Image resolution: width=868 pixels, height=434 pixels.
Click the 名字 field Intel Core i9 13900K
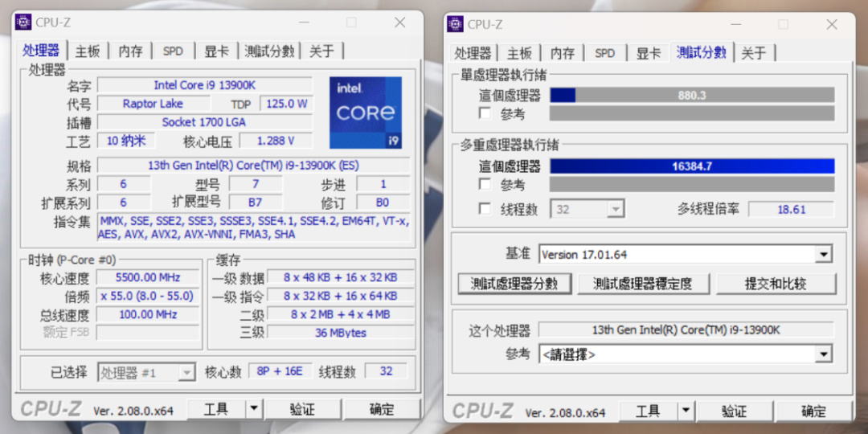point(205,85)
